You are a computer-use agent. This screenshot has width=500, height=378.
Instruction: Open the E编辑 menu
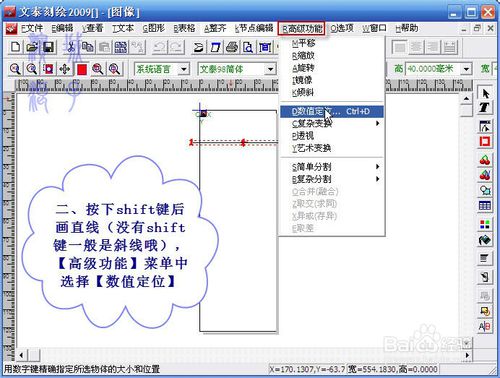pyautogui.click(x=62, y=28)
